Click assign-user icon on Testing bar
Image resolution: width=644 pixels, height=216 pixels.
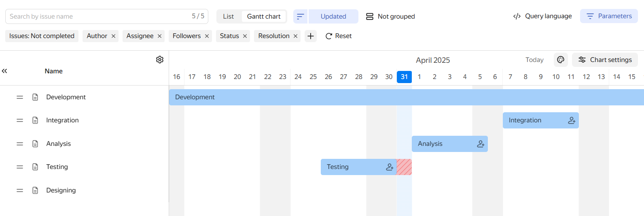pyautogui.click(x=390, y=167)
